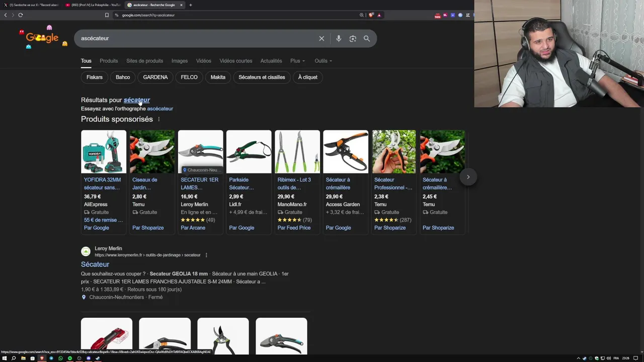Select Sécateurs et cisailles chip
The height and width of the screenshot is (362, 644).
(262, 77)
